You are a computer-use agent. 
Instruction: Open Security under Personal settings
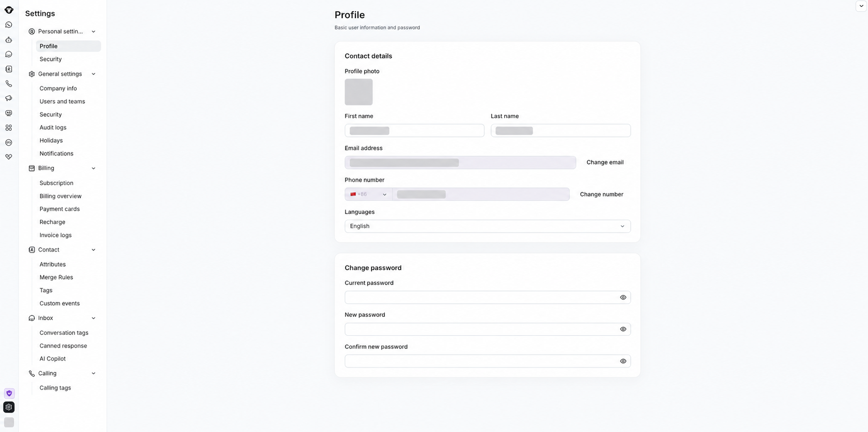click(50, 59)
